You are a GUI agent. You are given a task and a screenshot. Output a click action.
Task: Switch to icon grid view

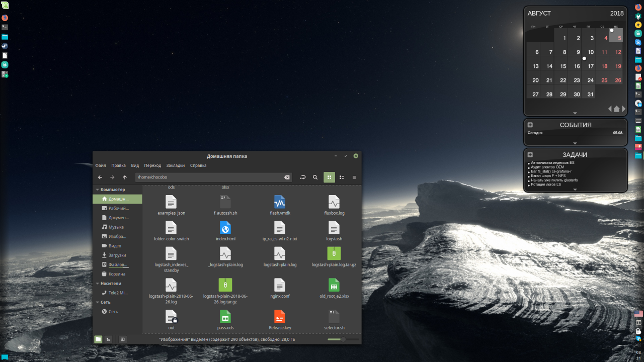pos(329,177)
